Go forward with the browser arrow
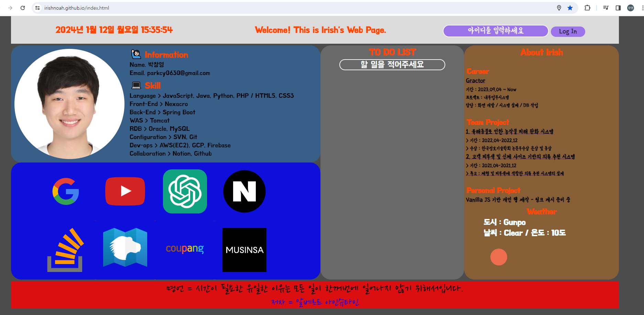This screenshot has width=644, height=315. point(10,8)
